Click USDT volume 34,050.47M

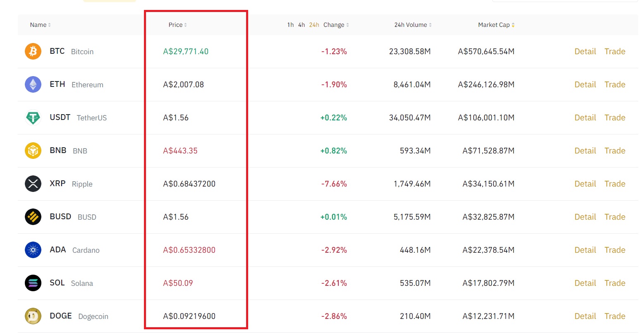(410, 117)
